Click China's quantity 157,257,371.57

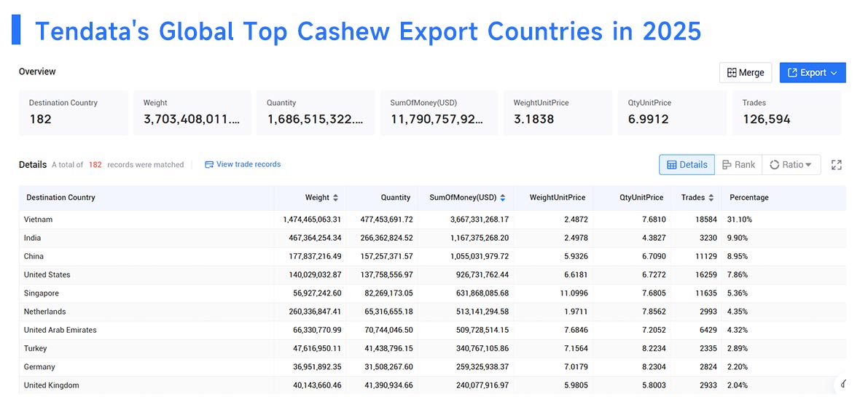[x=386, y=256]
